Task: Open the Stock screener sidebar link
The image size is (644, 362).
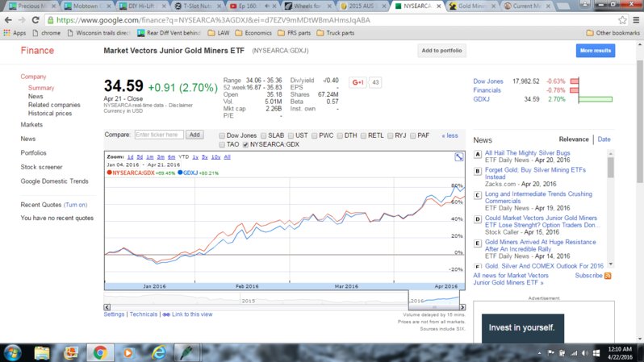Action: (x=41, y=167)
